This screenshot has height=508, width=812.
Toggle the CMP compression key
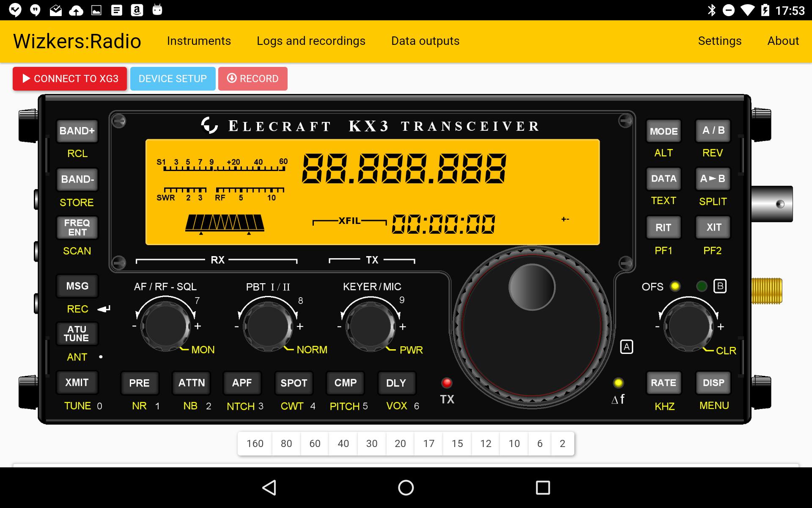346,383
